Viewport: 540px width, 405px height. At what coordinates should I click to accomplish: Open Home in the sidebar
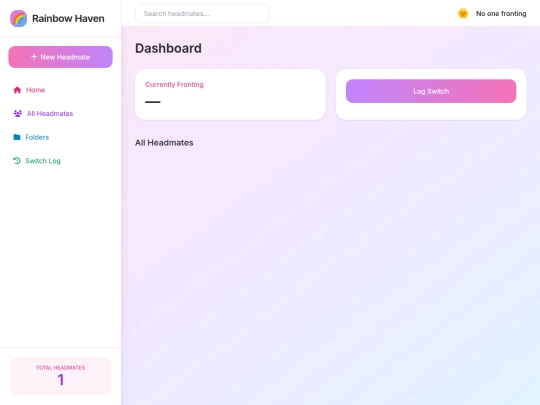click(x=61, y=90)
